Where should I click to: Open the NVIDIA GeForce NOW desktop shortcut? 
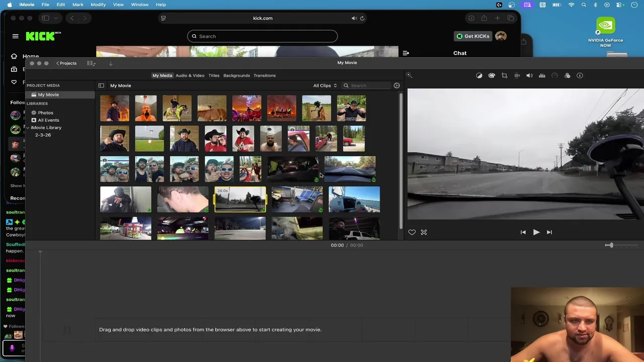(x=606, y=32)
